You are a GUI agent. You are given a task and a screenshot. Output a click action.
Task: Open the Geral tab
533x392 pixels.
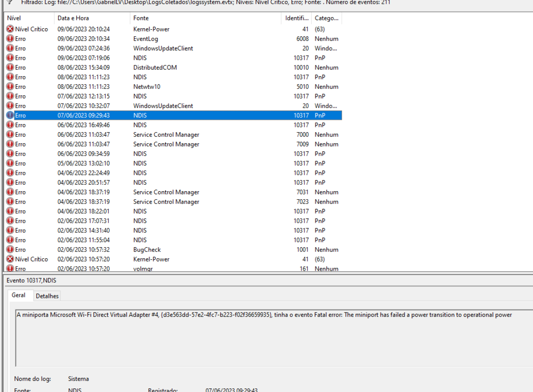coord(19,295)
